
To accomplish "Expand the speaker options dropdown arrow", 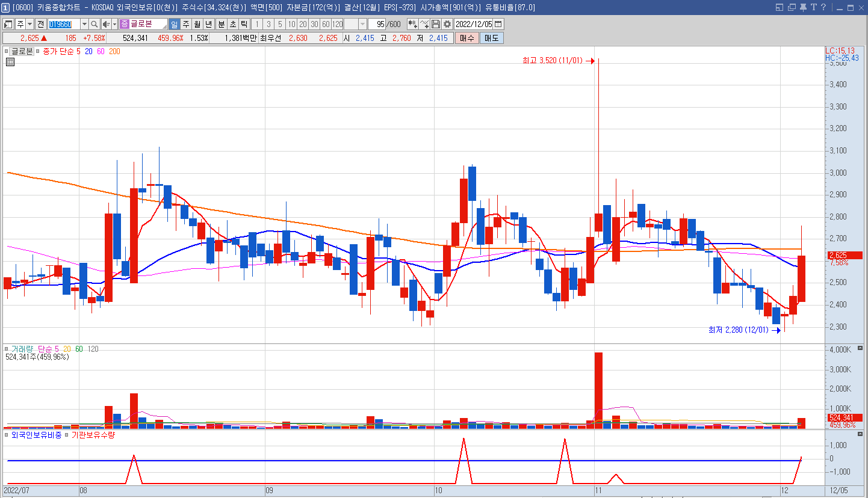I will [x=114, y=24].
